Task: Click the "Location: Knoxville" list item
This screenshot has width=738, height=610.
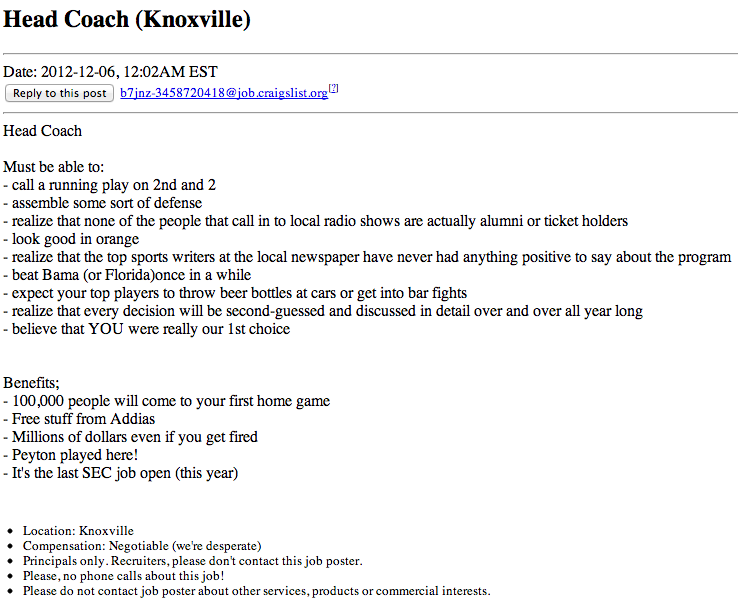Action: (x=78, y=531)
